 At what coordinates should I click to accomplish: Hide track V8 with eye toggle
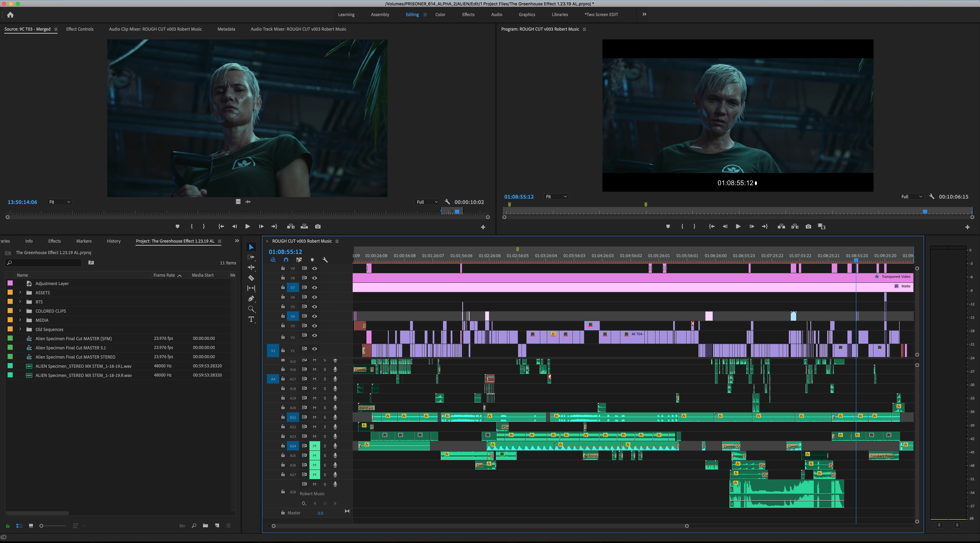pyautogui.click(x=315, y=278)
